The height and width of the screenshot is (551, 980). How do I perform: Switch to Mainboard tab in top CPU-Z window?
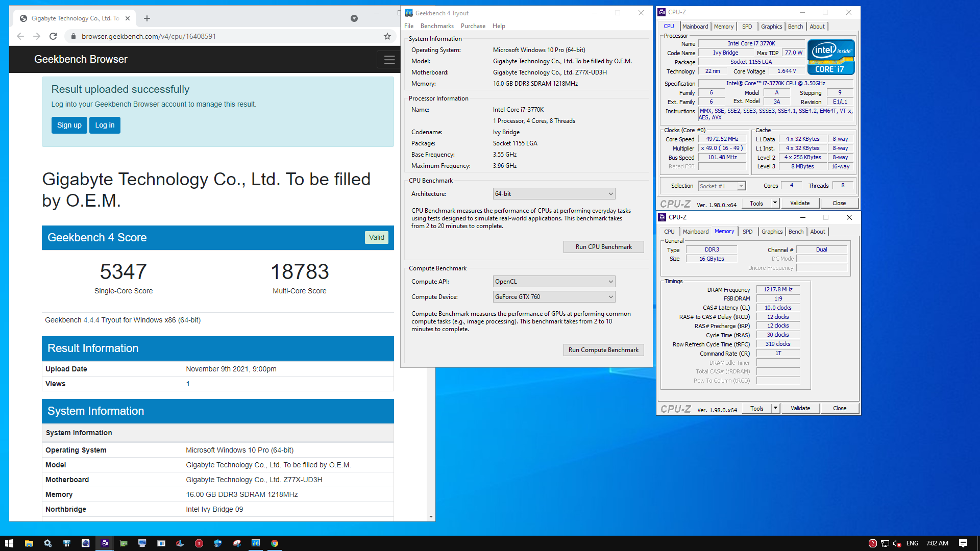[695, 27]
